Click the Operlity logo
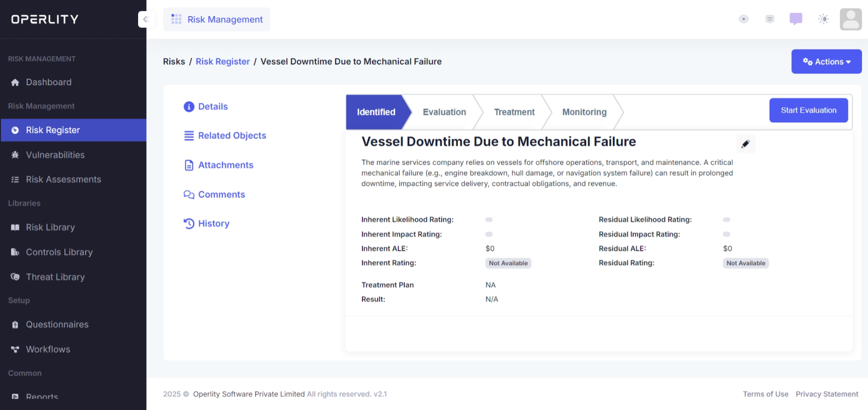This screenshot has width=868, height=410. [45, 19]
